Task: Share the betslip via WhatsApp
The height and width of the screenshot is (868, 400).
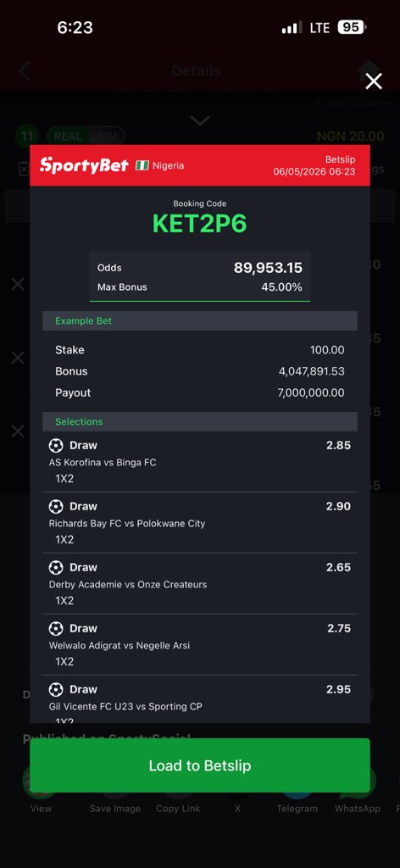Action: click(358, 808)
